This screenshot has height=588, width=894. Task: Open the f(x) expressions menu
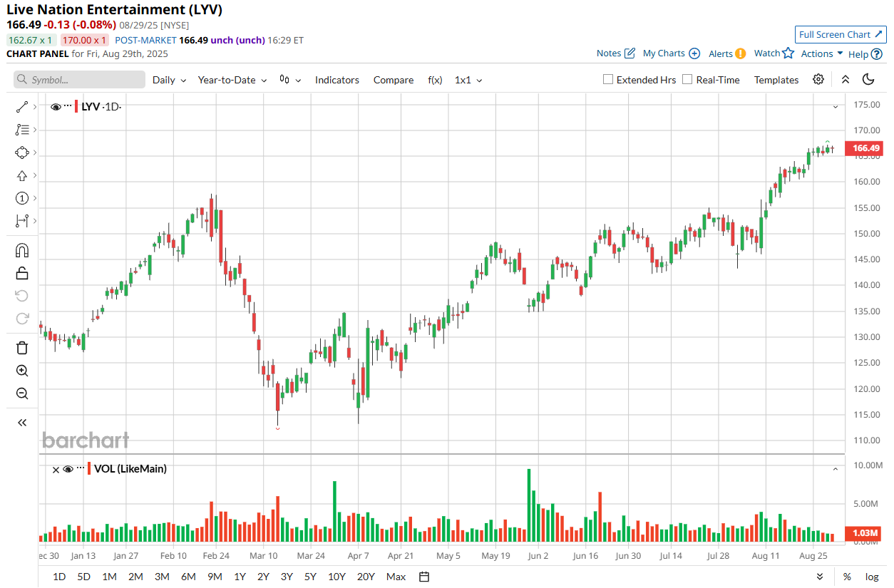point(435,80)
